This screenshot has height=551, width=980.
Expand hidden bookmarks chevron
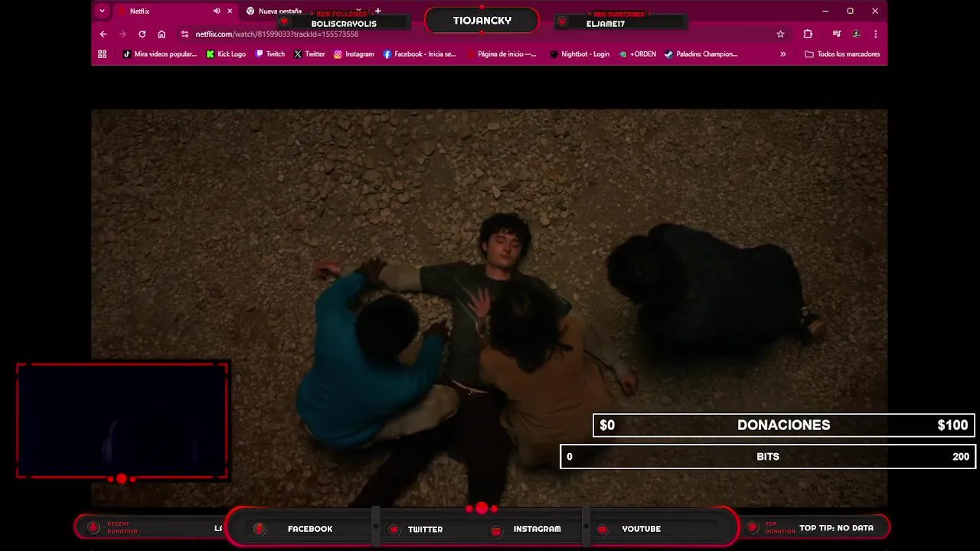[782, 54]
